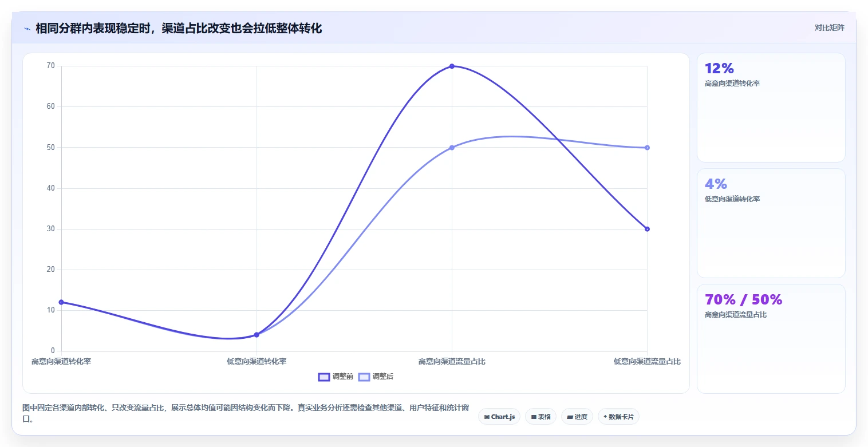Click the 调整前 data point at 30
The height and width of the screenshot is (447, 868).
647,229
